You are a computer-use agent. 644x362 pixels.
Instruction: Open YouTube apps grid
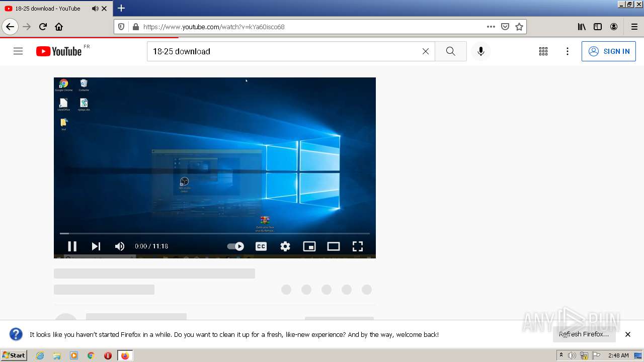[x=543, y=51]
